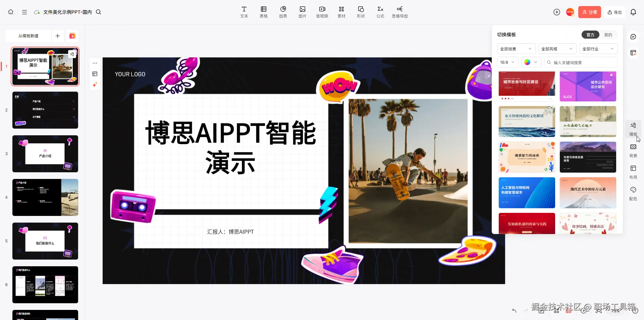Click the search icon beside the file name
This screenshot has height=320, width=644.
coord(99,12)
